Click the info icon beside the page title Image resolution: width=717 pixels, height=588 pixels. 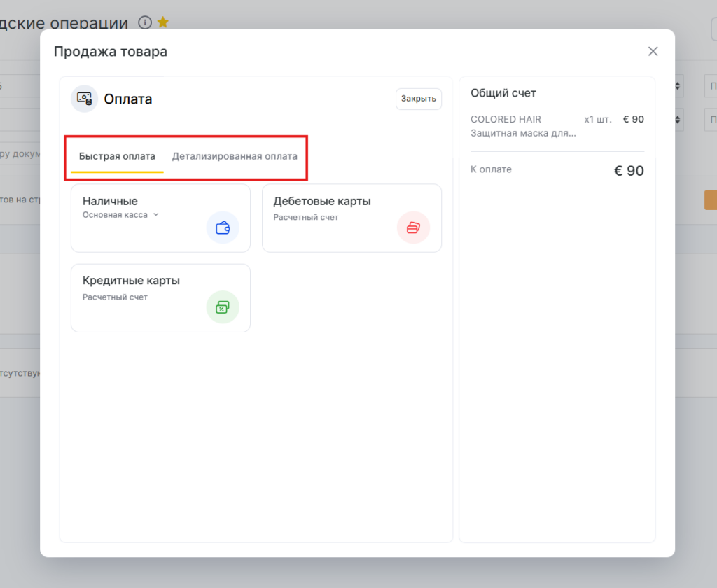145,22
